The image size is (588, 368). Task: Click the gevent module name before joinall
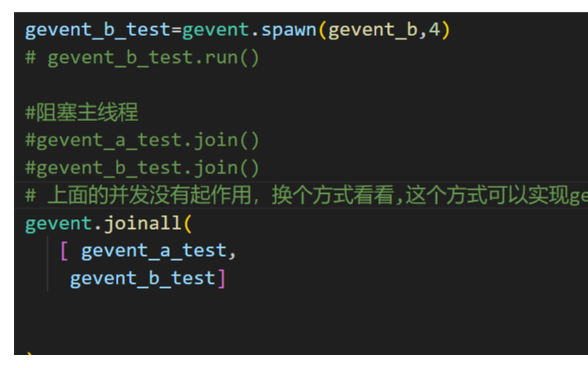(59, 224)
